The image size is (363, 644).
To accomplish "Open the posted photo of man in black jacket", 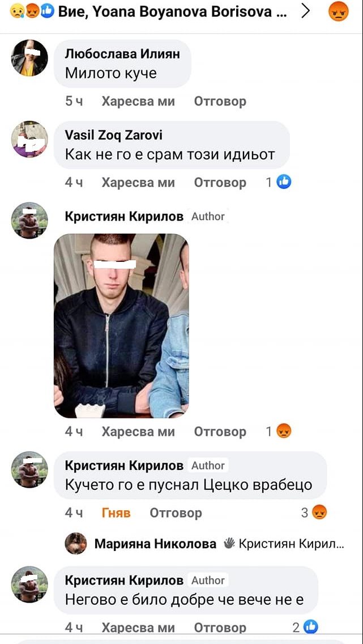I will coord(121,326).
